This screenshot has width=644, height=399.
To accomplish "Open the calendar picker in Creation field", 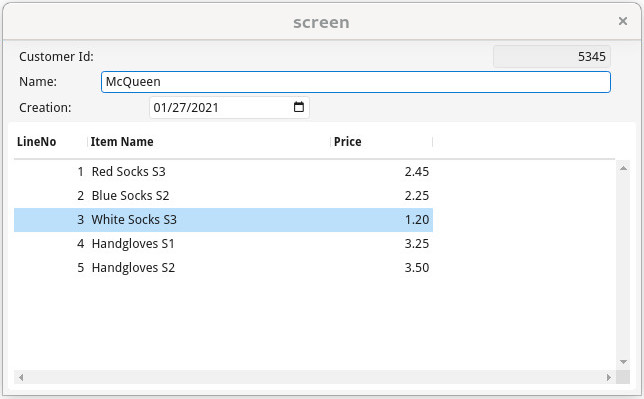I will point(299,107).
